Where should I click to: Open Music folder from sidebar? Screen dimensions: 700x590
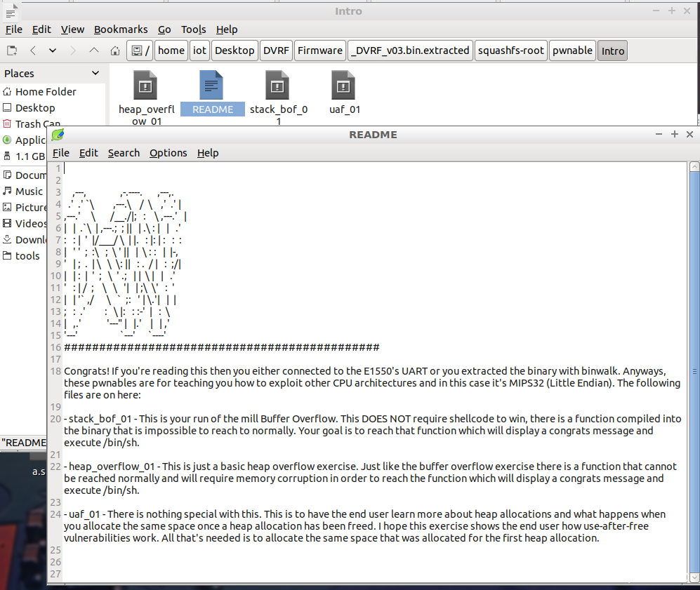29,192
